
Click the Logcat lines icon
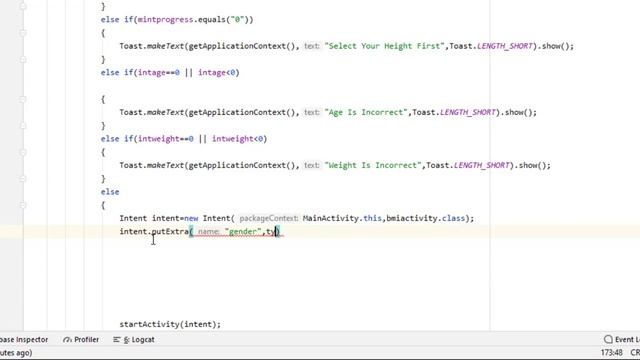pos(117,340)
